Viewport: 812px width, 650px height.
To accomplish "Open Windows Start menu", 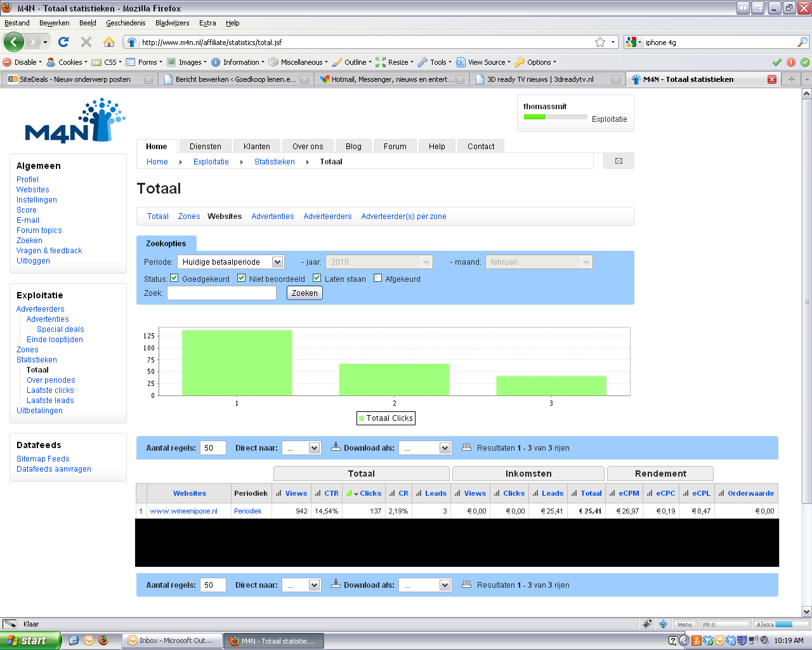I will 30,640.
